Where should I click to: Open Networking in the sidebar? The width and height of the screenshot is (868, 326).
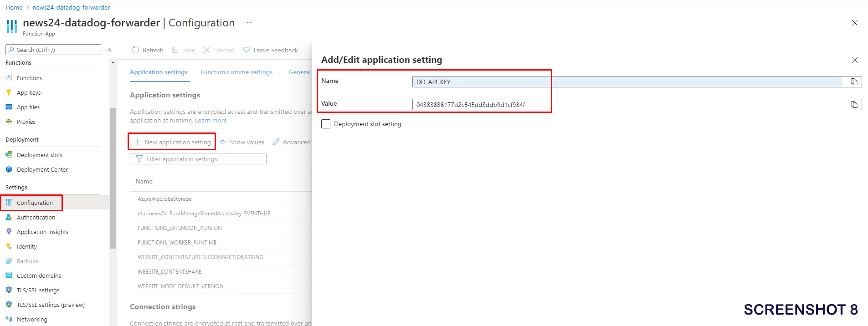point(32,320)
